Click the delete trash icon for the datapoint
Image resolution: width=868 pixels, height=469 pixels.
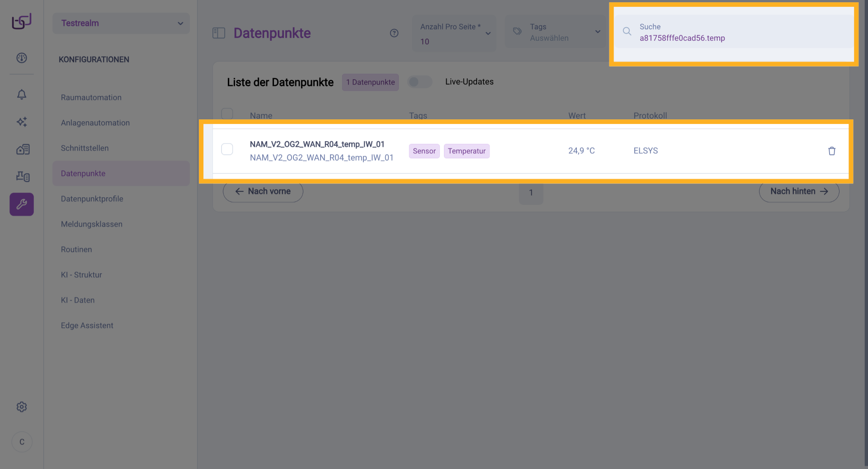[831, 151]
